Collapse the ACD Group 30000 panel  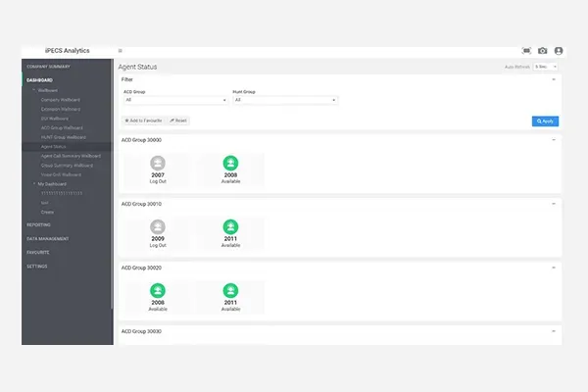pyautogui.click(x=554, y=140)
